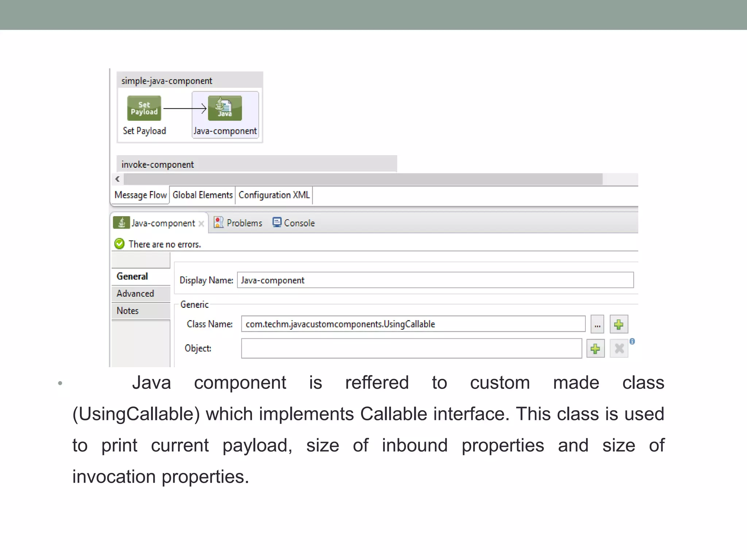Screen dimensions: 747x560
Task: Click the Set Payload label text
Action: [x=144, y=131]
